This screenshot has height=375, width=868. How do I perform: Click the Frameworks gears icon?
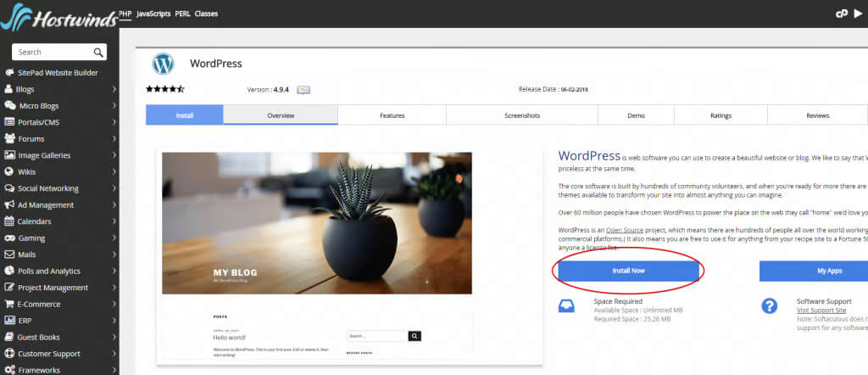click(9, 370)
